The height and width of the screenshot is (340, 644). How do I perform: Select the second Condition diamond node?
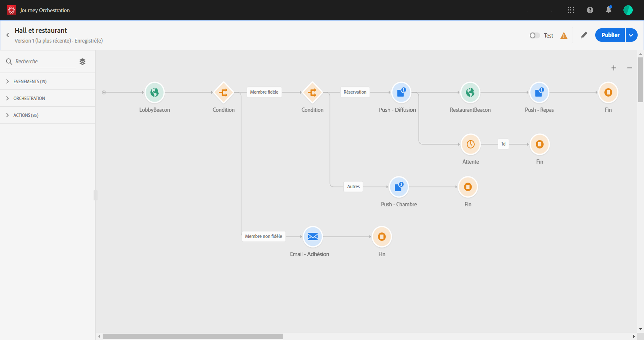(x=312, y=92)
